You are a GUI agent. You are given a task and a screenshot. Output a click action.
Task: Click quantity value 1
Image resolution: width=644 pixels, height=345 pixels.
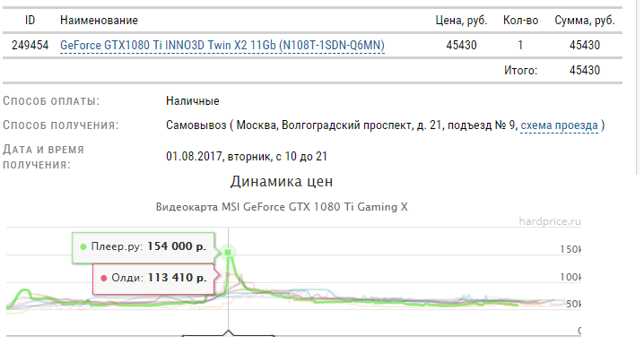pos(520,45)
